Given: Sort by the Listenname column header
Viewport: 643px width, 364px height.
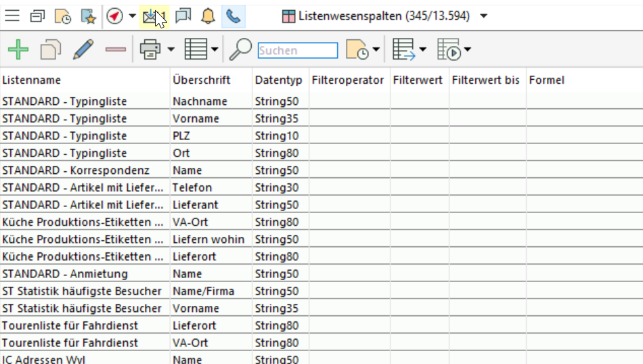Looking at the screenshot, I should click(32, 80).
